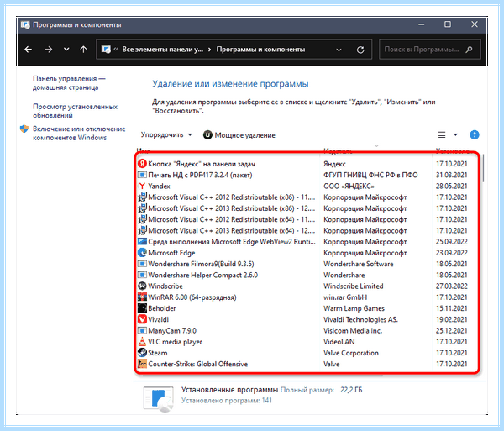
Task: Click the Beholder game icon
Action: coord(142,308)
